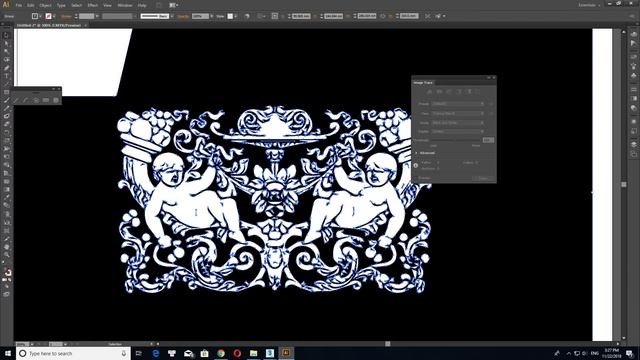Apply the Outline preset icon in Image Trace
The height and width of the screenshot is (360, 640).
[479, 92]
